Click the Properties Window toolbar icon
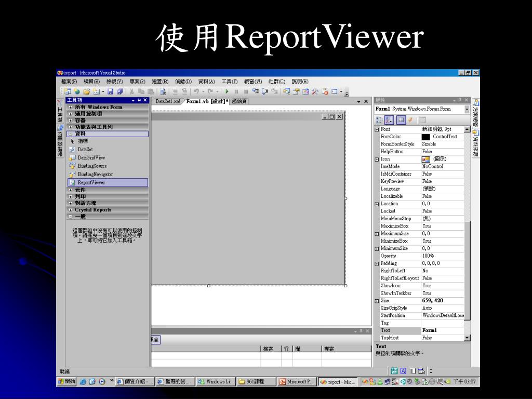Image resolution: width=532 pixels, height=399 pixels. (x=296, y=91)
